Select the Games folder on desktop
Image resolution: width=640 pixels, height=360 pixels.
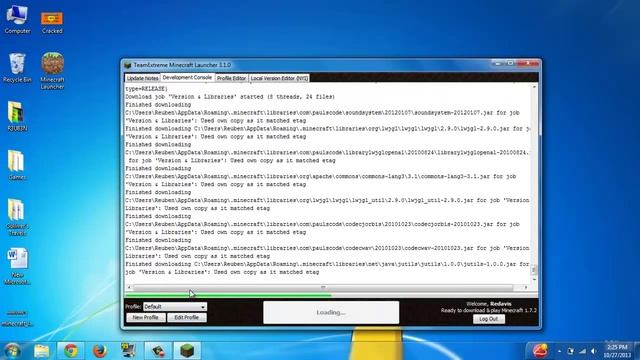coord(17,165)
